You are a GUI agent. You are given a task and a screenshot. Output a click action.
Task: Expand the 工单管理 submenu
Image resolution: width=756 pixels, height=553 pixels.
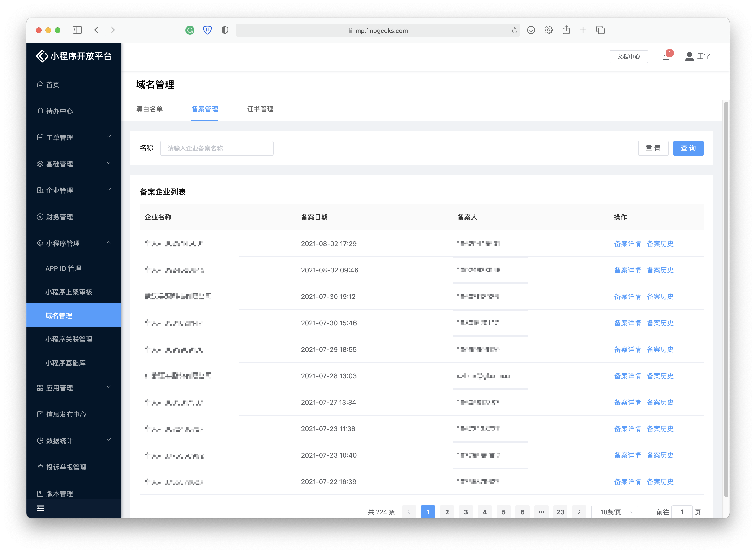click(74, 138)
